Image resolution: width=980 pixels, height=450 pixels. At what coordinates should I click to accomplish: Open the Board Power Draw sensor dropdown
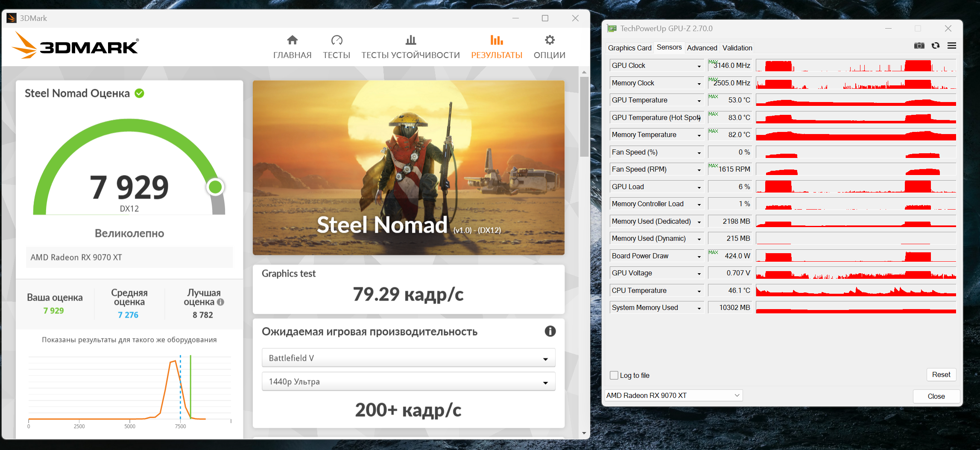tap(699, 257)
